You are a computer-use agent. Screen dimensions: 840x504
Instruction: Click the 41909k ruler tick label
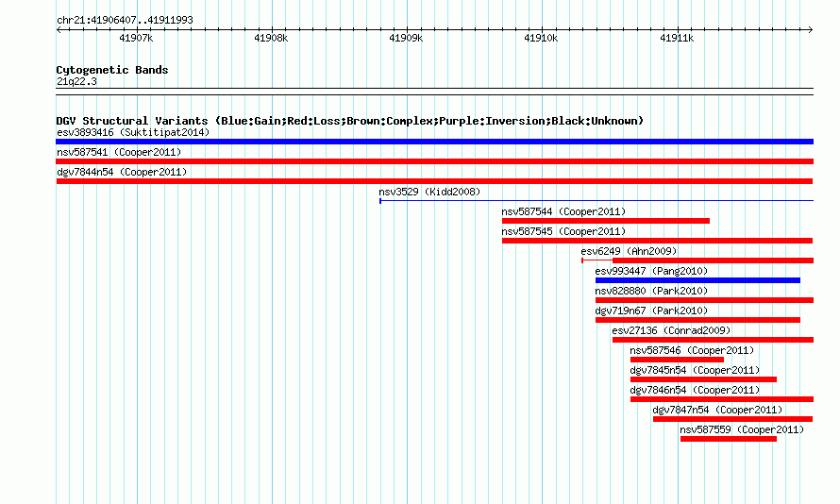(406, 38)
